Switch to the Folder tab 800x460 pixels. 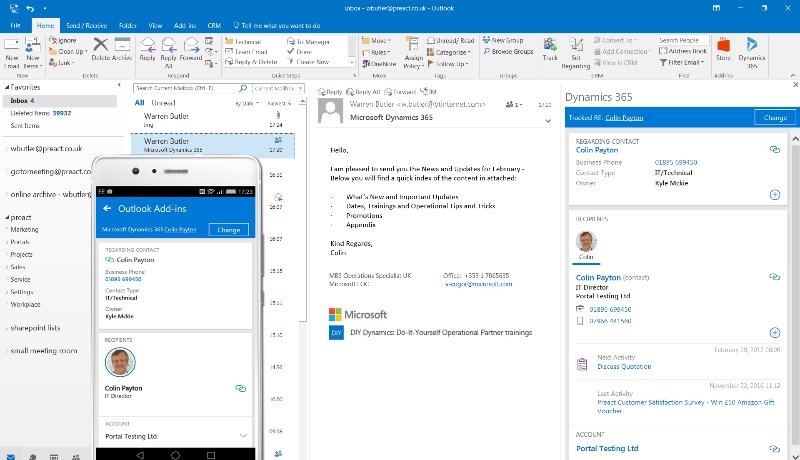click(128, 25)
